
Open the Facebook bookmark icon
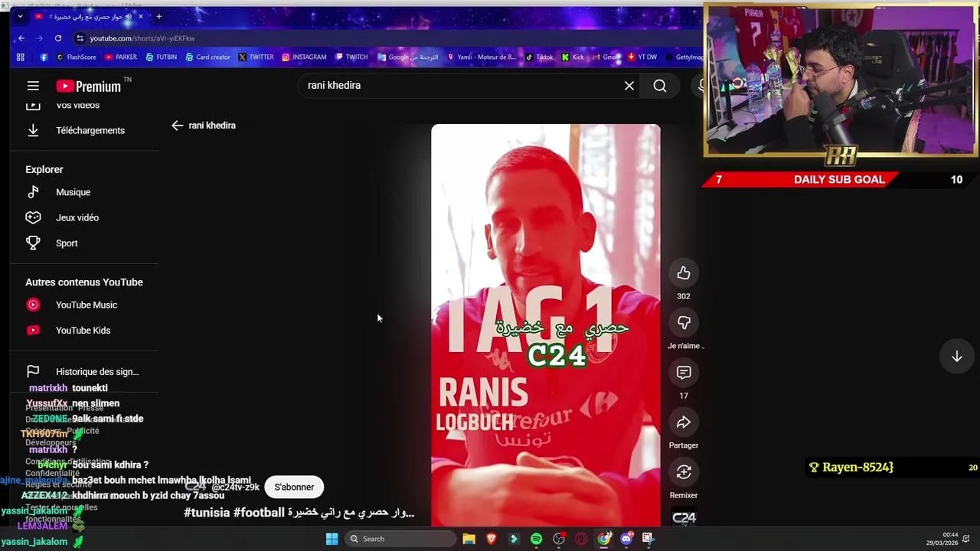44,57
